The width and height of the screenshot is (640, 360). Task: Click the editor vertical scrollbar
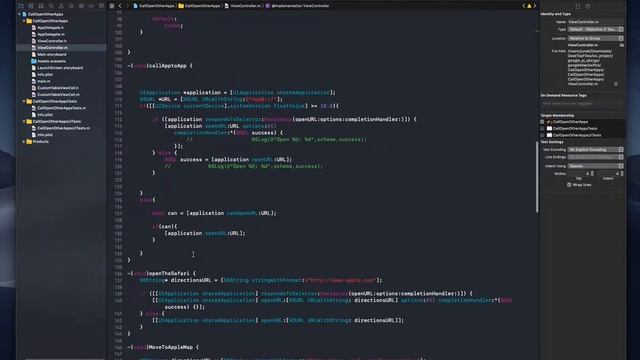click(x=537, y=177)
